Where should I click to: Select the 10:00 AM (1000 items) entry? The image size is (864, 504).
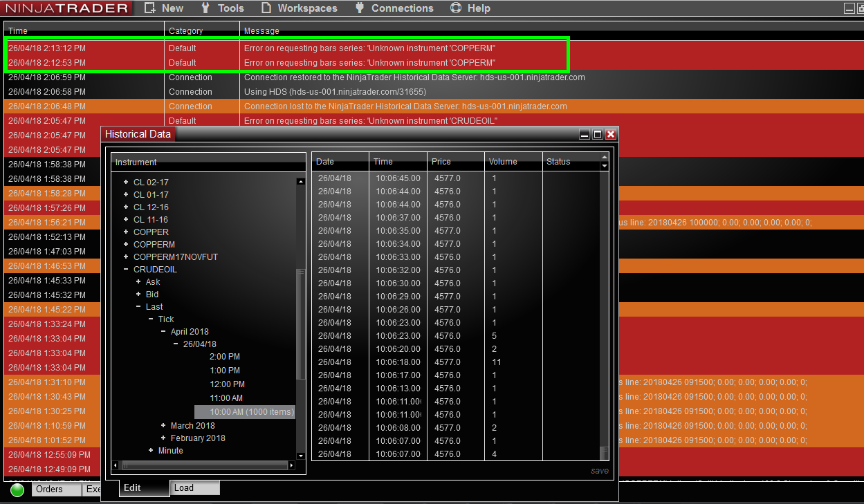245,412
